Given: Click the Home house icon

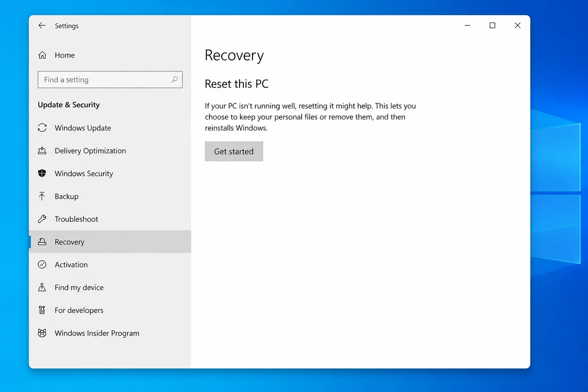Looking at the screenshot, I should pos(42,55).
